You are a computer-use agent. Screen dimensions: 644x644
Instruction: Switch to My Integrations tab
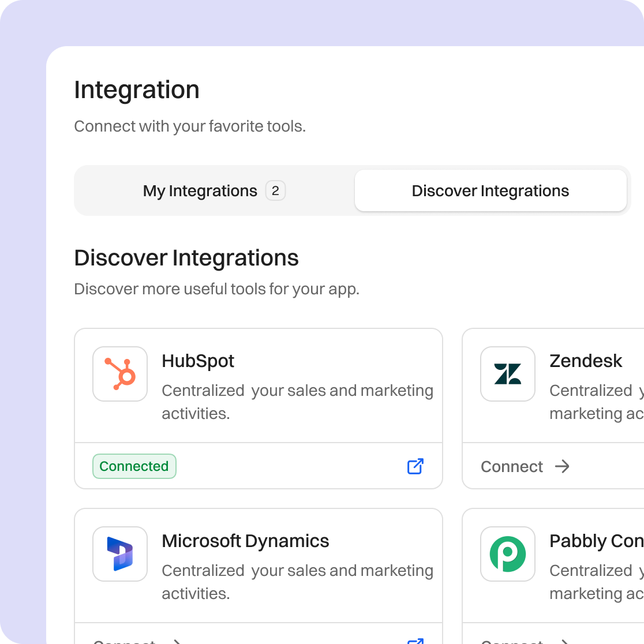(x=200, y=191)
